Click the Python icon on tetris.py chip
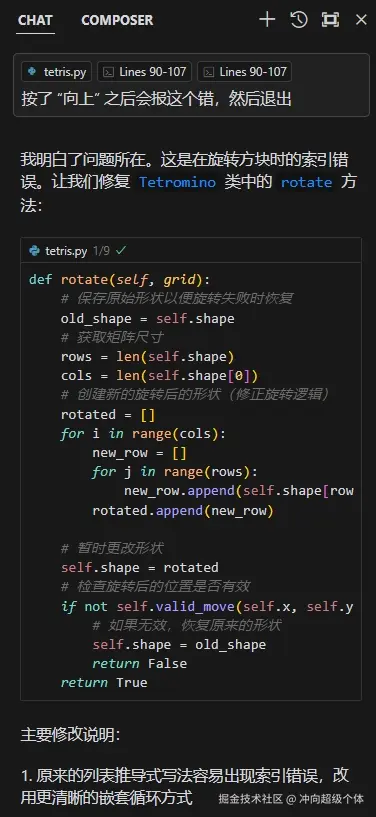Image resolution: width=376 pixels, height=817 pixels. pos(33,72)
